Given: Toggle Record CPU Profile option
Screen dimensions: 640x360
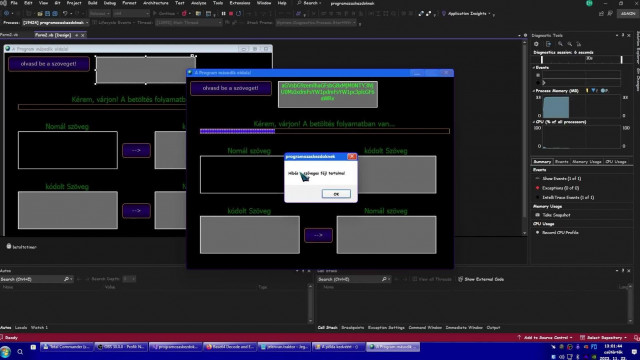Looking at the screenshot, I should [x=560, y=232].
